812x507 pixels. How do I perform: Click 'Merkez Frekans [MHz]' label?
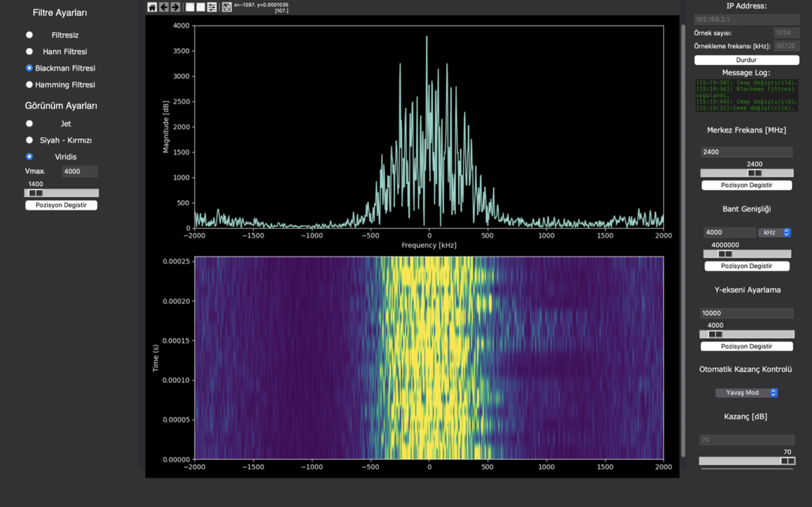pyautogui.click(x=747, y=130)
